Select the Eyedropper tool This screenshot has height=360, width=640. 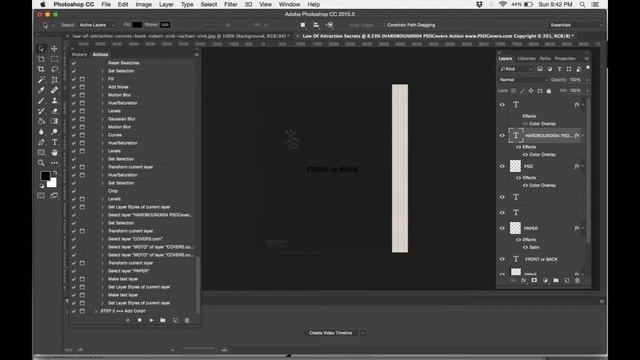click(x=41, y=90)
